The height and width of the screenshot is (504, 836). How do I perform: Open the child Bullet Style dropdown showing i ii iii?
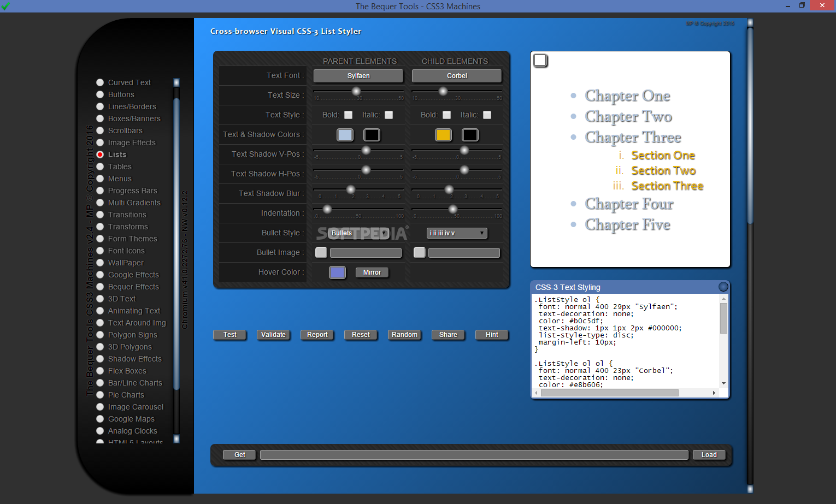click(457, 233)
